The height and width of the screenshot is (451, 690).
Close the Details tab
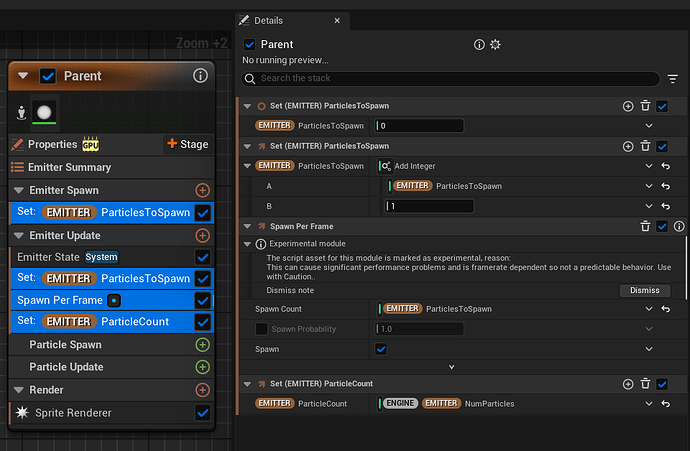tap(337, 21)
